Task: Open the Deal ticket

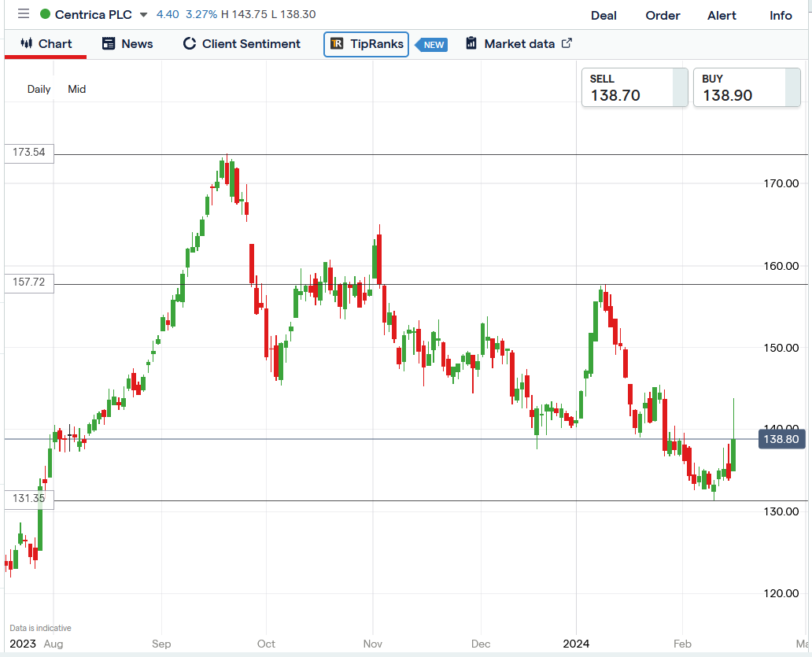Action: point(603,16)
